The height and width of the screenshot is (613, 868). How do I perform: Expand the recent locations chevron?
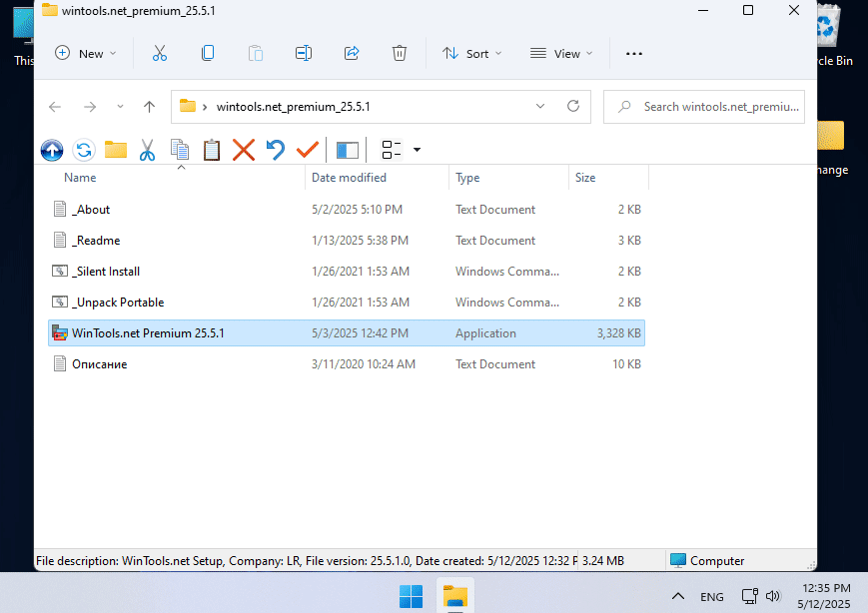coord(120,106)
